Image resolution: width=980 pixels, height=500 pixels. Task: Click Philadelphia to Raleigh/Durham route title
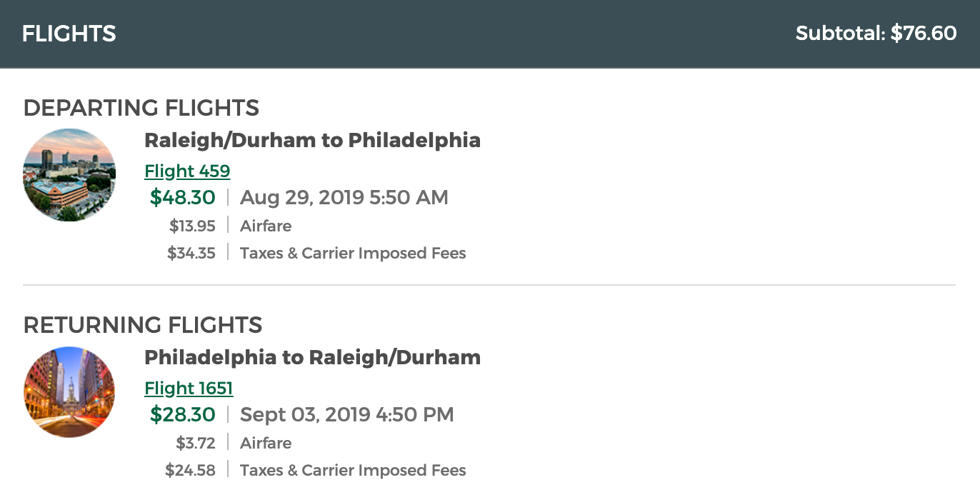click(x=312, y=357)
